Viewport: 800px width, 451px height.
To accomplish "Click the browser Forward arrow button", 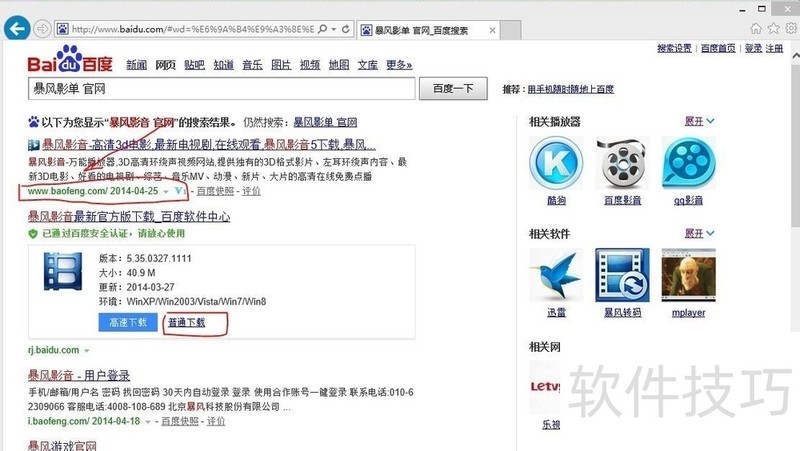I will pos(42,29).
